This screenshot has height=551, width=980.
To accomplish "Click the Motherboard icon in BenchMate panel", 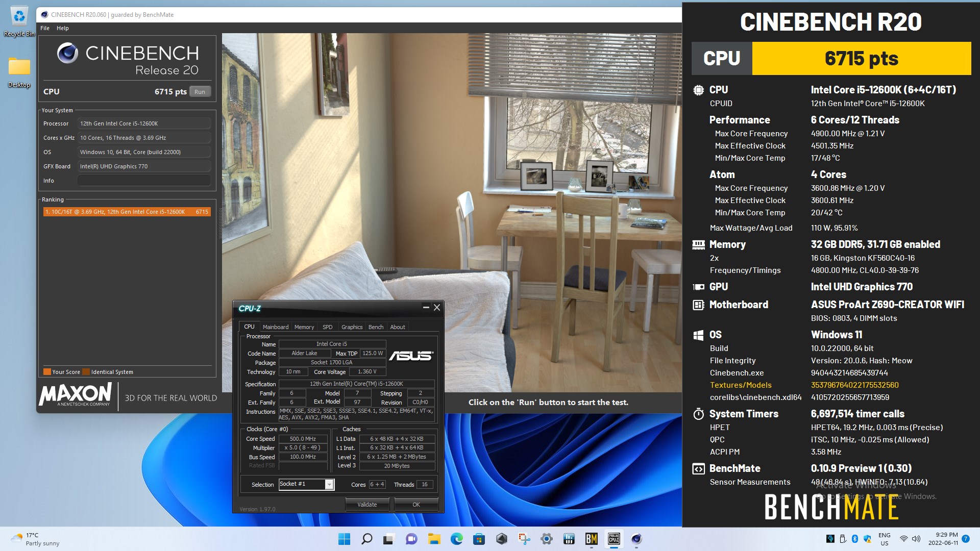I will (698, 305).
